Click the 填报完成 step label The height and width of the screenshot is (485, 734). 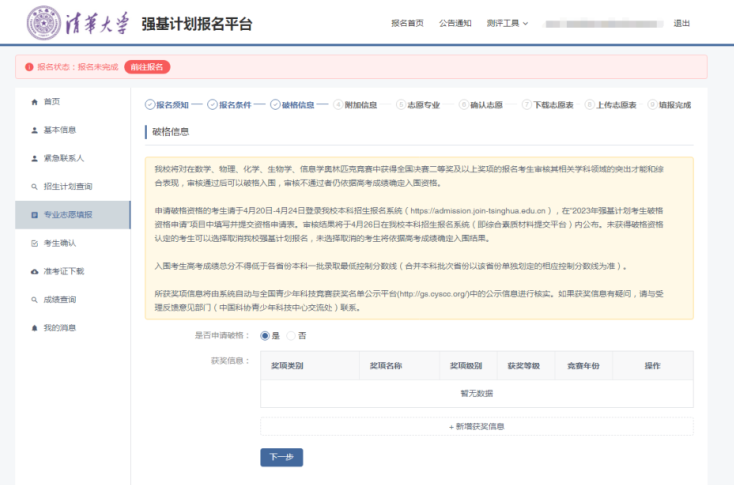pyautogui.click(x=675, y=105)
